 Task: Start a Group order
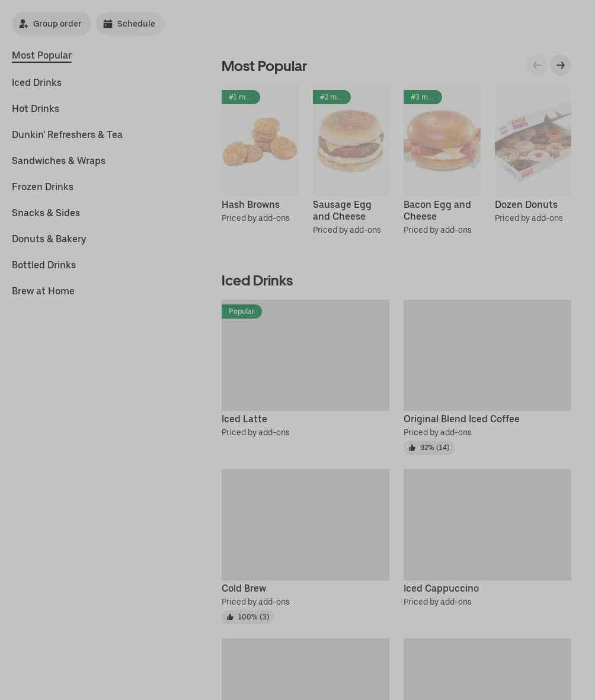[x=51, y=24]
